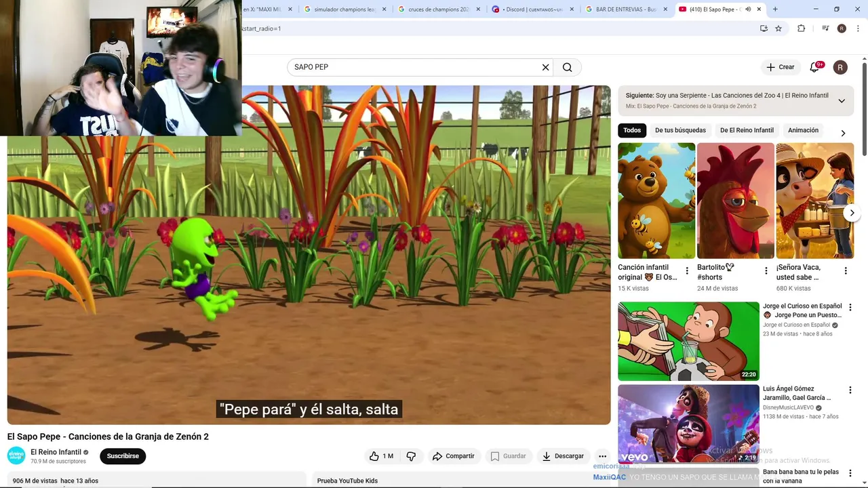Open the YouTube notifications bell

tap(814, 67)
